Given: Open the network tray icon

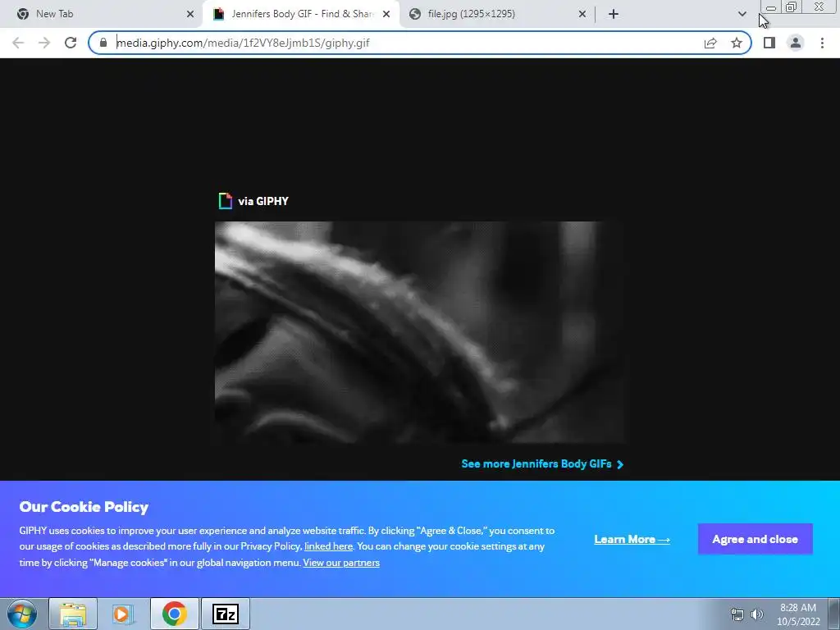Looking at the screenshot, I should [x=737, y=614].
